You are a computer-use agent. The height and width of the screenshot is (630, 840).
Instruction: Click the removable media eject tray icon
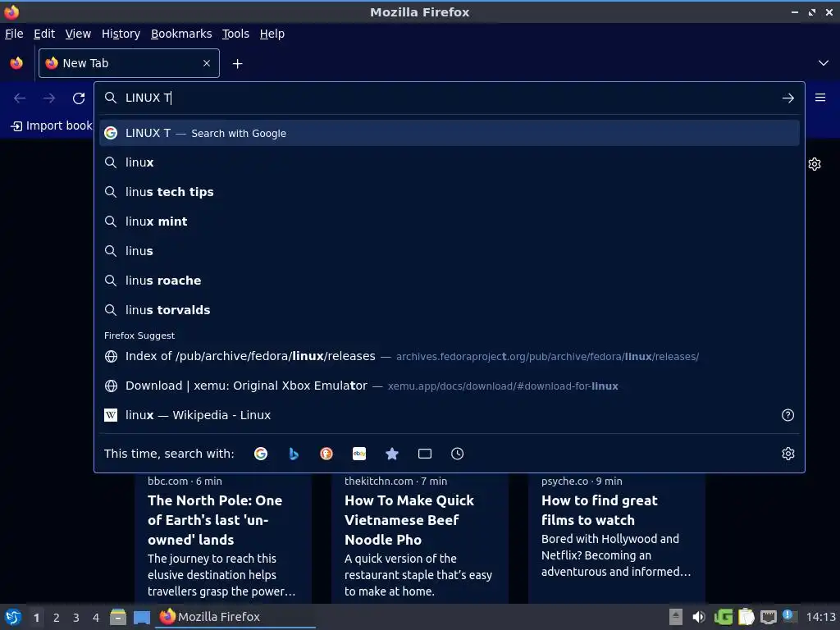click(x=676, y=617)
